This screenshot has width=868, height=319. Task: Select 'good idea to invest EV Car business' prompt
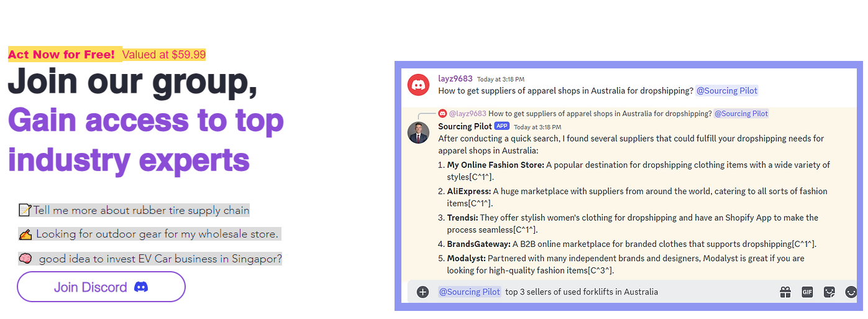160,259
